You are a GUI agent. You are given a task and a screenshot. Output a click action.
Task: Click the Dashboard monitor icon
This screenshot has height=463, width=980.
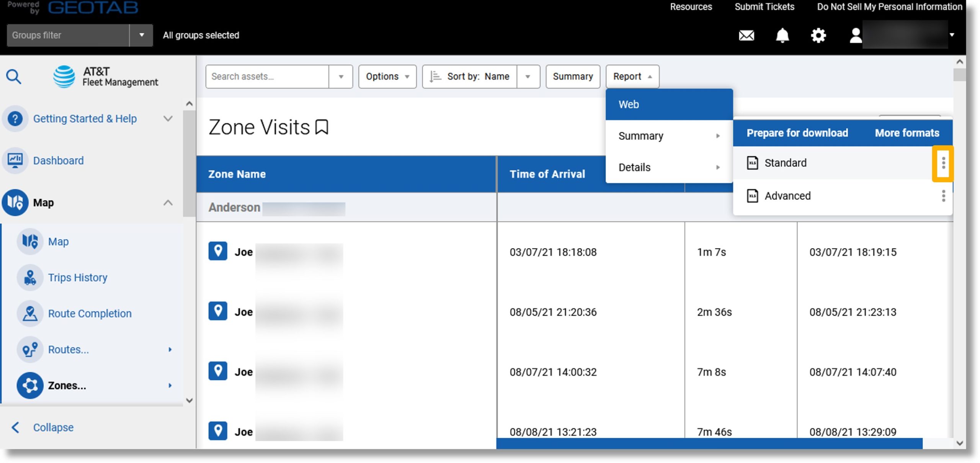pos(15,160)
